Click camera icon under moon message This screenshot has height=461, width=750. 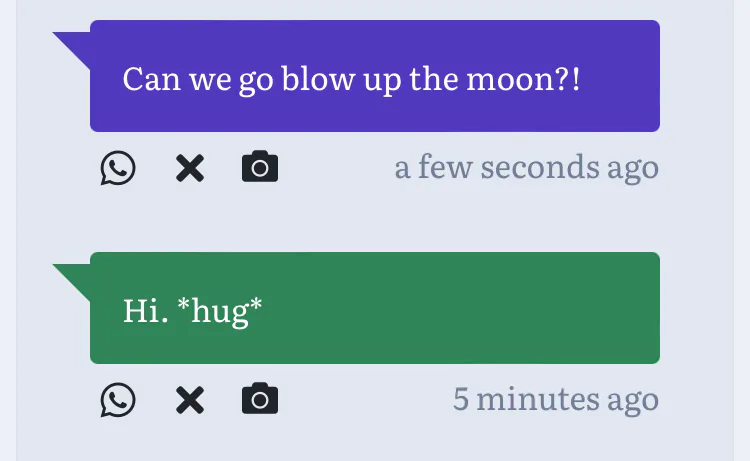[x=260, y=168]
